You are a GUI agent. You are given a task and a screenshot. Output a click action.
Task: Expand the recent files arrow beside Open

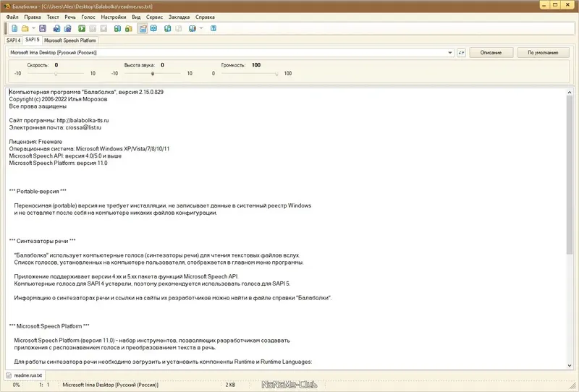pos(33,28)
